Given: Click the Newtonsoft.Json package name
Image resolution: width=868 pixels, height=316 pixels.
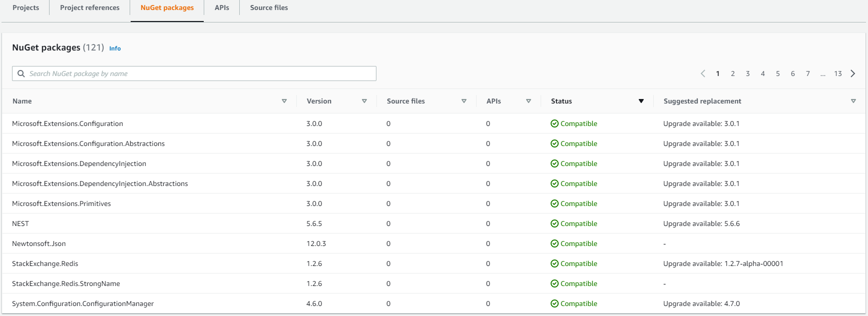Looking at the screenshot, I should point(39,243).
